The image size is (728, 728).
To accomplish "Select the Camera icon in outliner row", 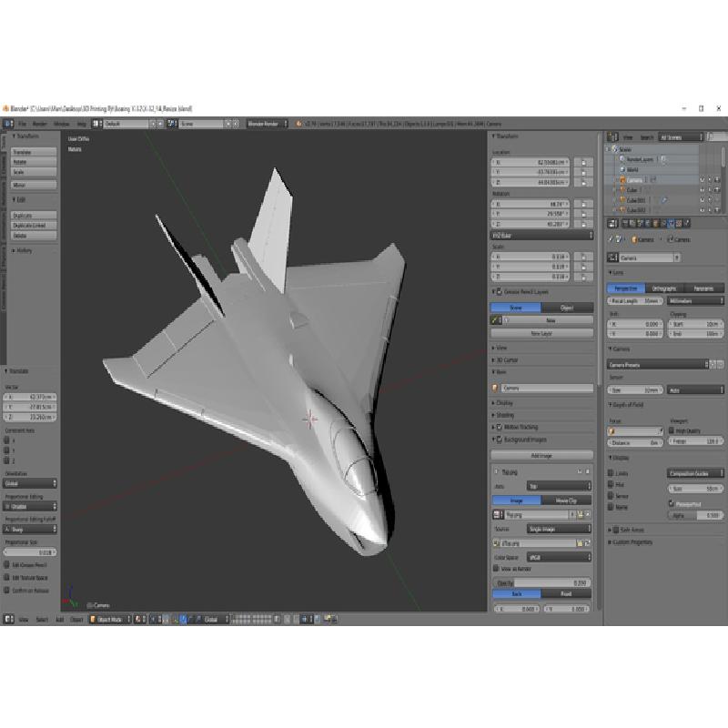I will tap(622, 180).
